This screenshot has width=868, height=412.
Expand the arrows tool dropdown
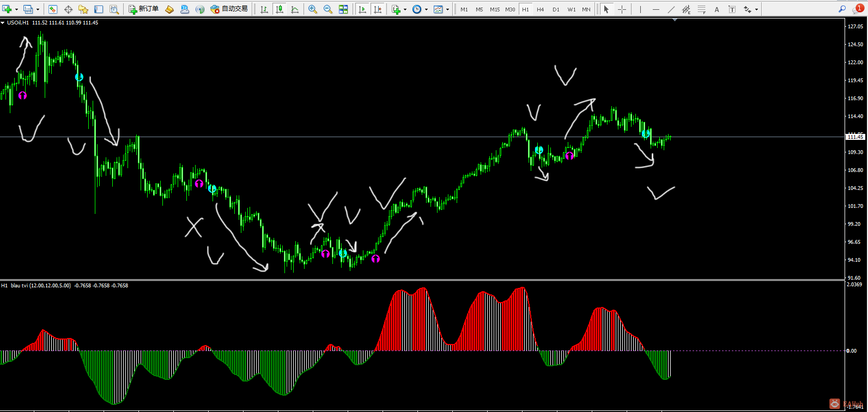pos(756,9)
